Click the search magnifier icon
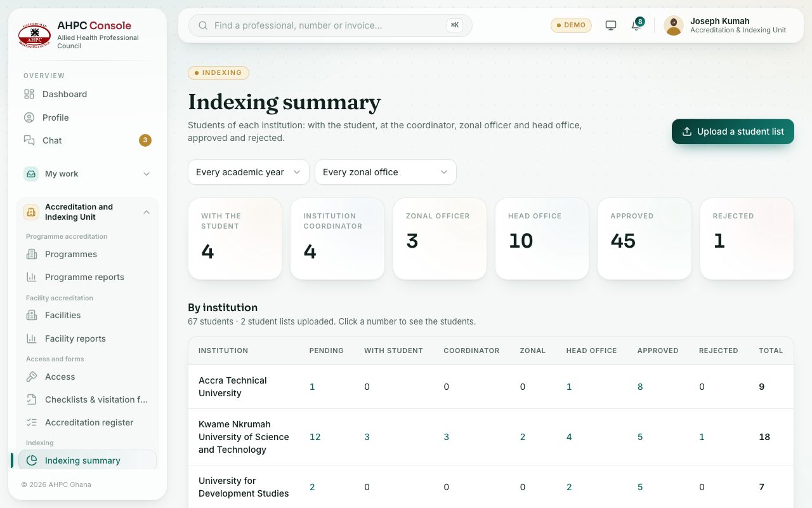The image size is (812, 508). point(203,25)
